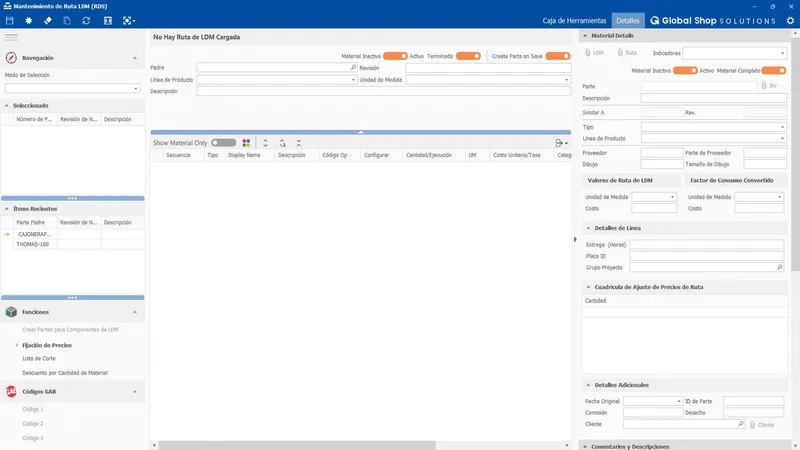Toggle Show Material Only switch

[x=223, y=143]
